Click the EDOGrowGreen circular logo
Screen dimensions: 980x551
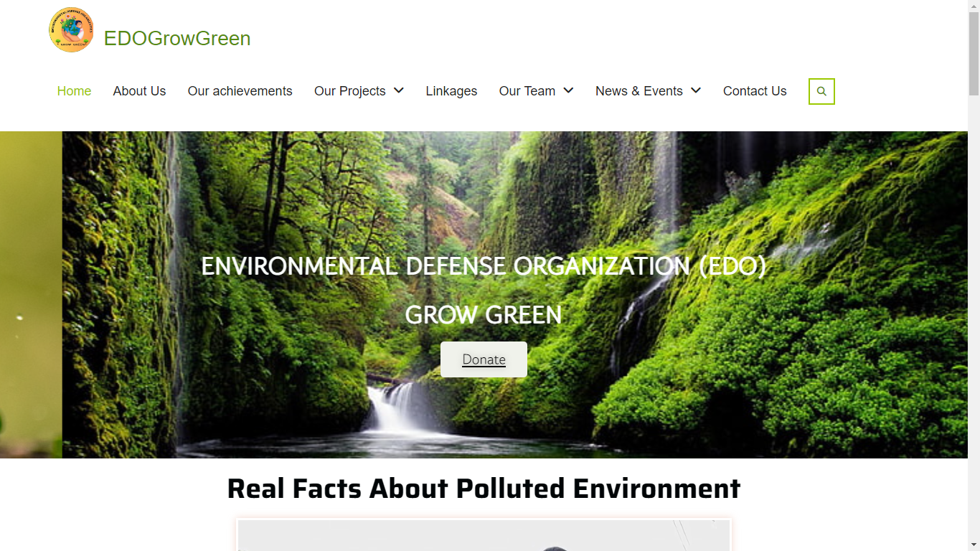coord(71,29)
